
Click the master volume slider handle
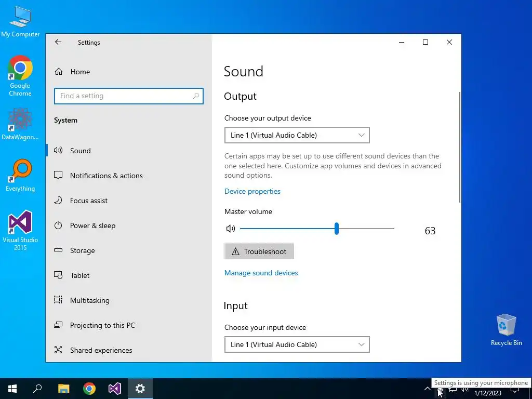[x=337, y=229]
